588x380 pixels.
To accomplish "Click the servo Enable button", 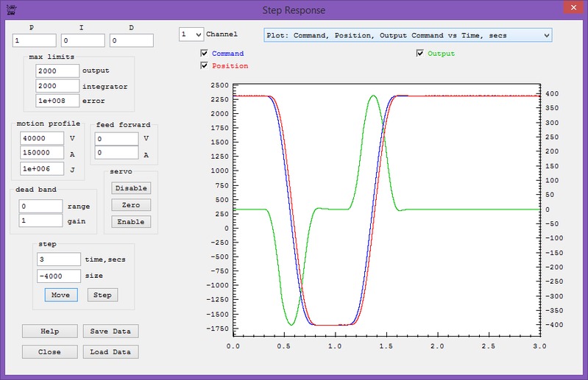I will (131, 222).
